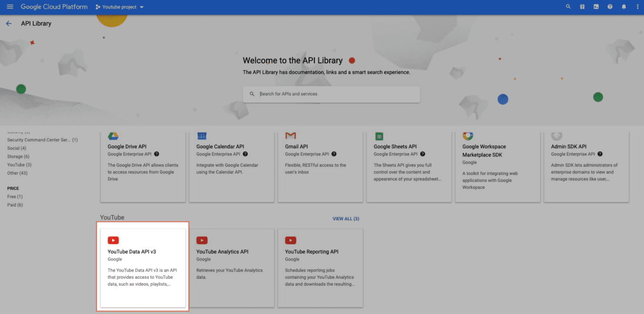Filter price by Free (1)
Image resolution: width=644 pixels, height=314 pixels.
pos(15,197)
